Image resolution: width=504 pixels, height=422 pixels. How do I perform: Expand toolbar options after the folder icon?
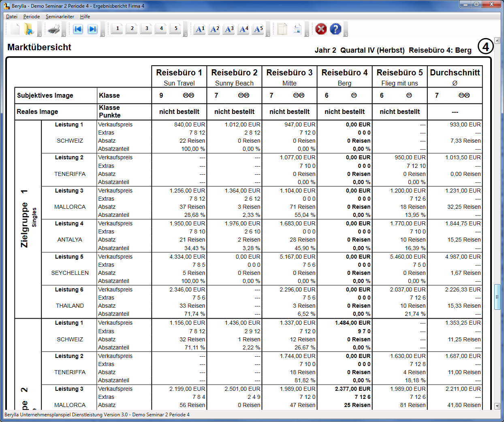39,30
